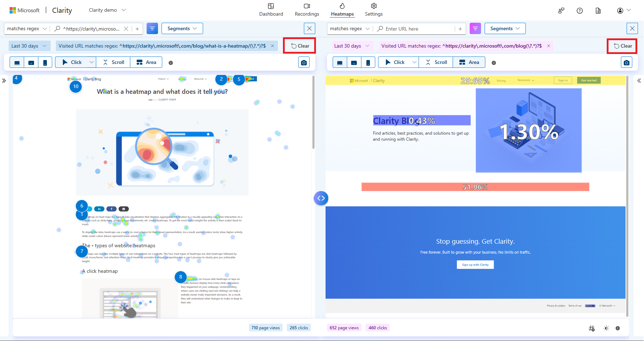Open left panel 'matches regex' dropdown
Screen dimensions: 644x341
tap(27, 29)
